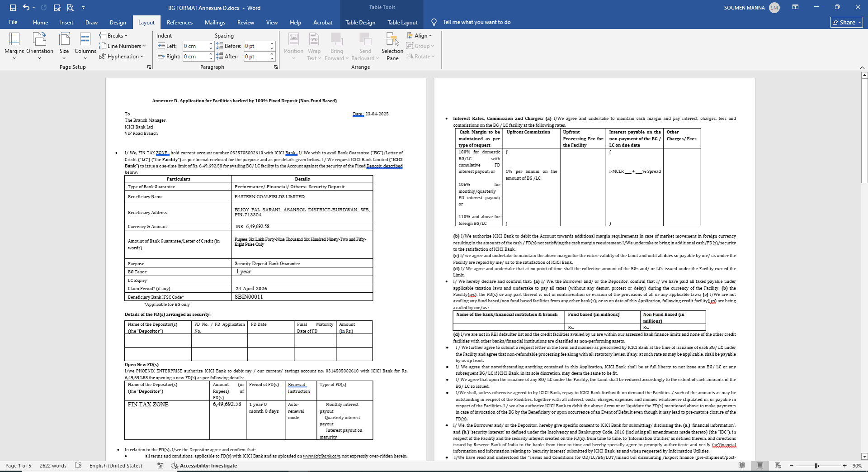The height and width of the screenshot is (472, 868).
Task: Open Customize Quick Access Toolbar dropdown
Action: point(84,8)
